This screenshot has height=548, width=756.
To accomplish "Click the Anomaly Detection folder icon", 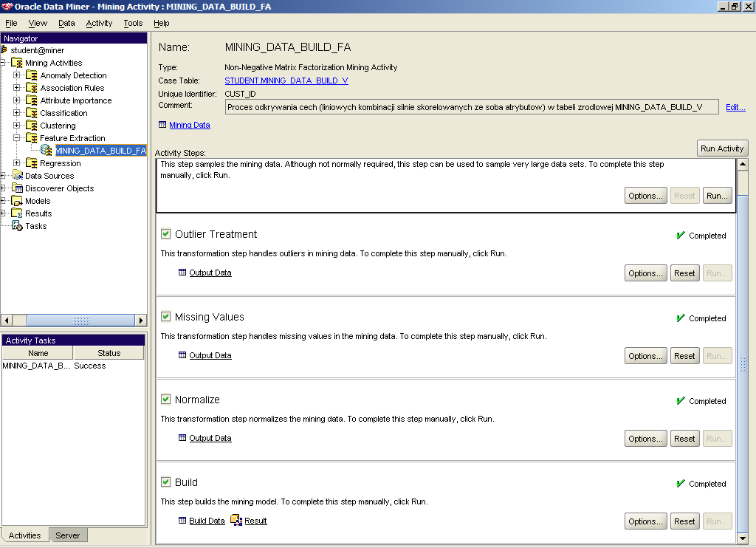I will pos(32,75).
